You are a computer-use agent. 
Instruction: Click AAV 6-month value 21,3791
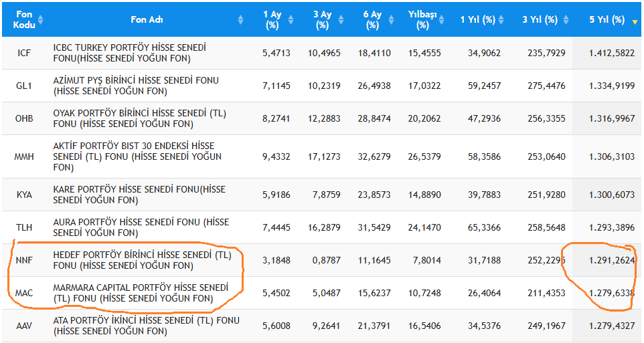click(374, 326)
